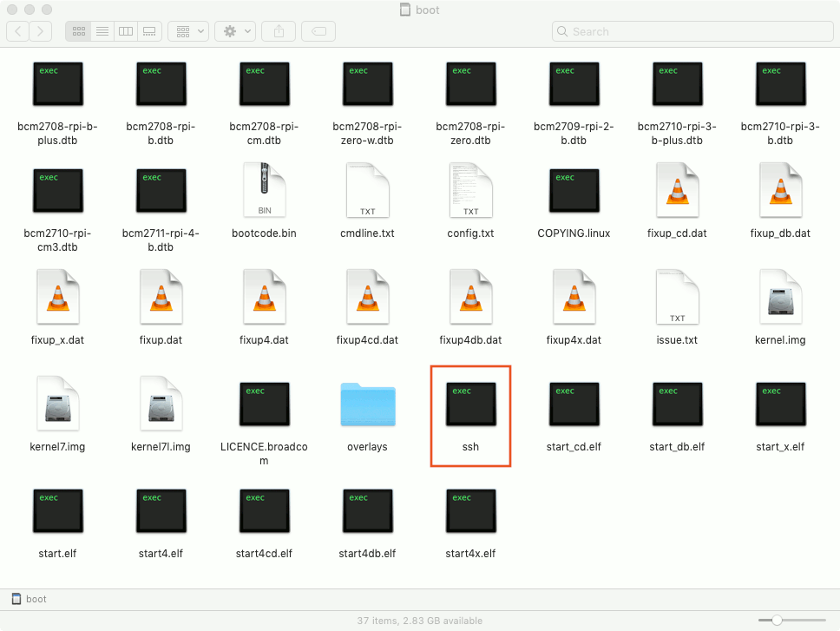Click the Back navigation arrow
840x631 pixels.
coord(17,30)
